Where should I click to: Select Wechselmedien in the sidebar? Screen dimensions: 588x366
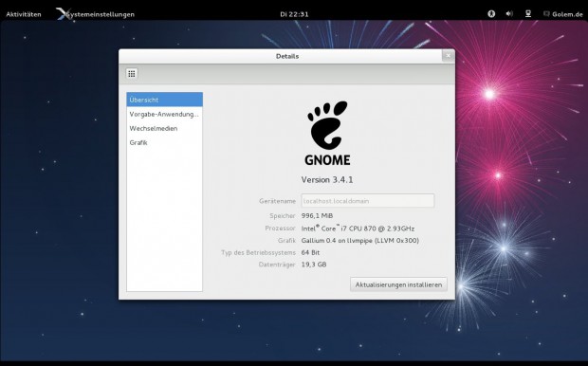[x=165, y=128]
